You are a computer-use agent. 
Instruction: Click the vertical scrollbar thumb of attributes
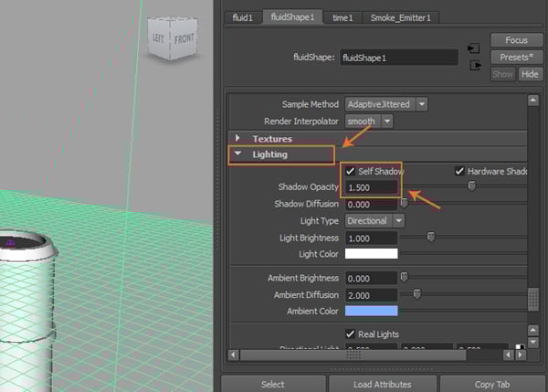pyautogui.click(x=533, y=300)
